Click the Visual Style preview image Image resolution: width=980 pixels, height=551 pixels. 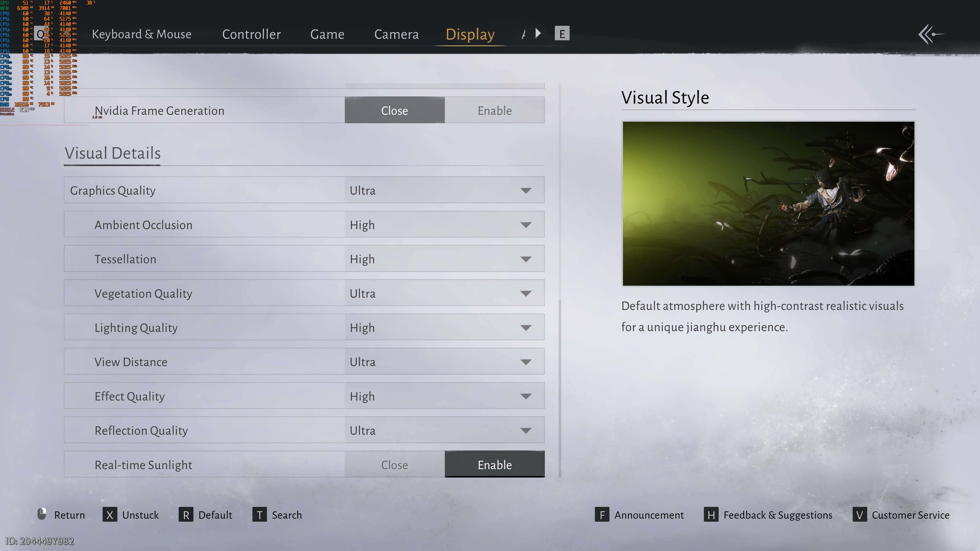(x=768, y=204)
